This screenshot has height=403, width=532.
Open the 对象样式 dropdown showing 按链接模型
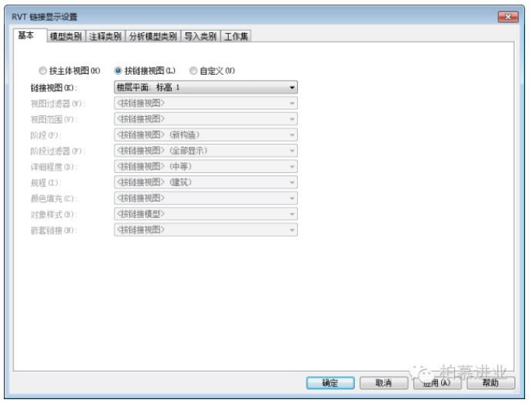[206, 214]
